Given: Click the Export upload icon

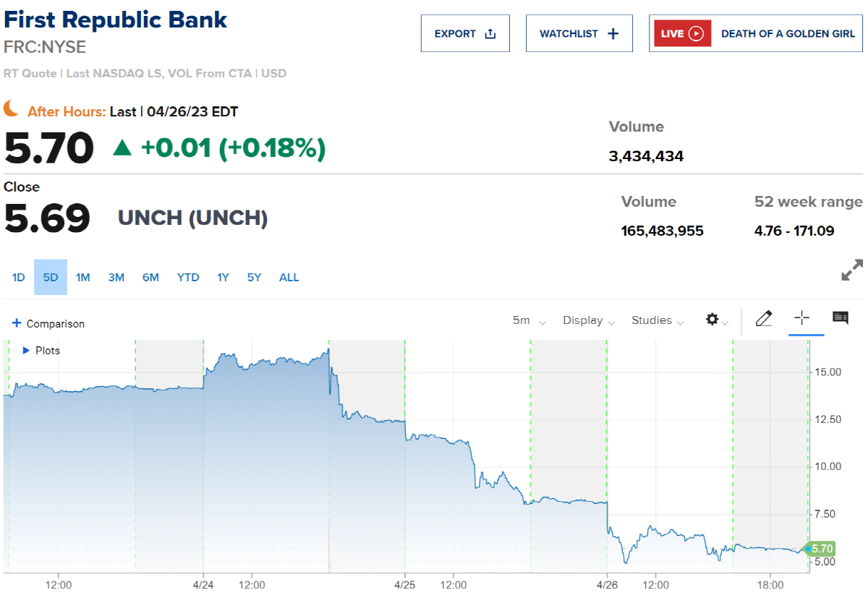Looking at the screenshot, I should point(490,33).
